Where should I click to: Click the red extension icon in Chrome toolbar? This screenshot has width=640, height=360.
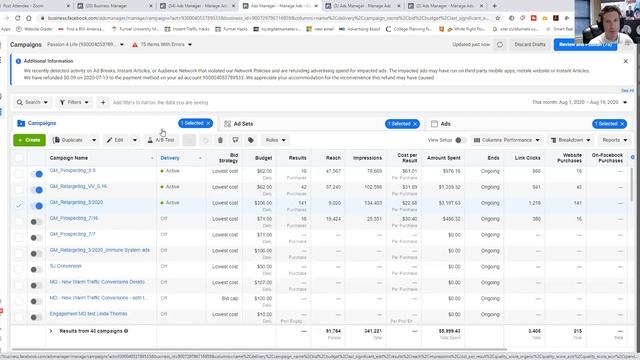[x=533, y=18]
